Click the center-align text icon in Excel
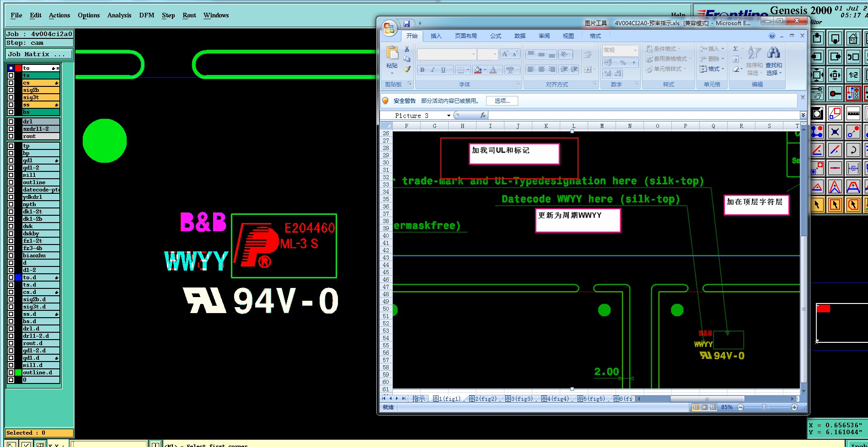868x447 pixels. (x=541, y=69)
